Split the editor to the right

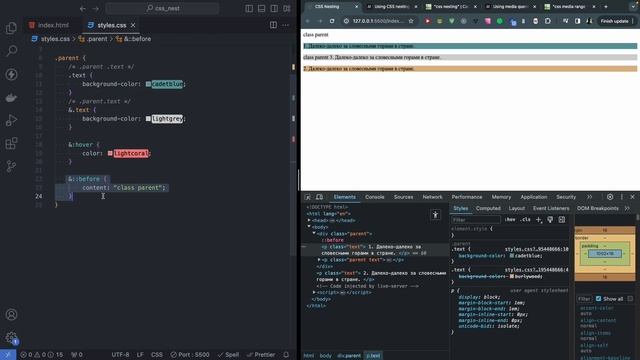pos(273,25)
